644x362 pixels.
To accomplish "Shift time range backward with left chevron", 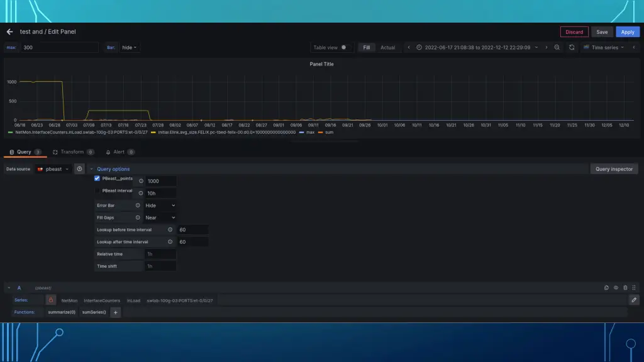I will (x=409, y=48).
